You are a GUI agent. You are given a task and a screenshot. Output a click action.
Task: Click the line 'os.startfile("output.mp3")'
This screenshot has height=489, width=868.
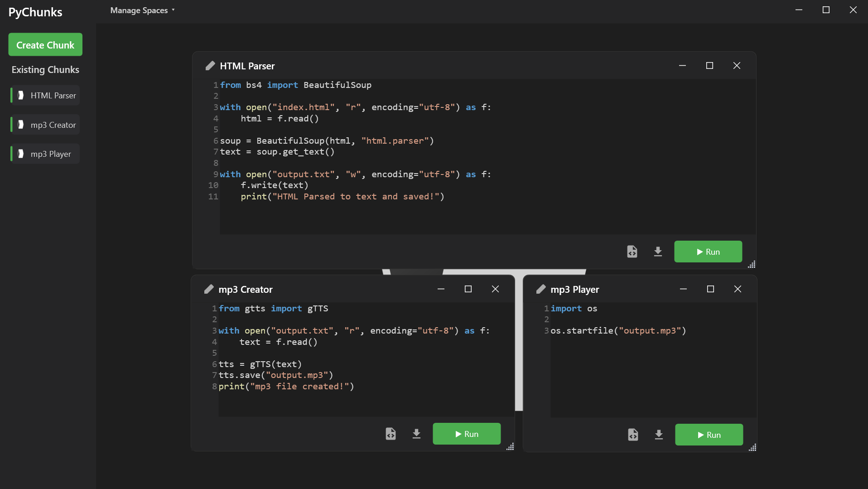click(x=618, y=330)
